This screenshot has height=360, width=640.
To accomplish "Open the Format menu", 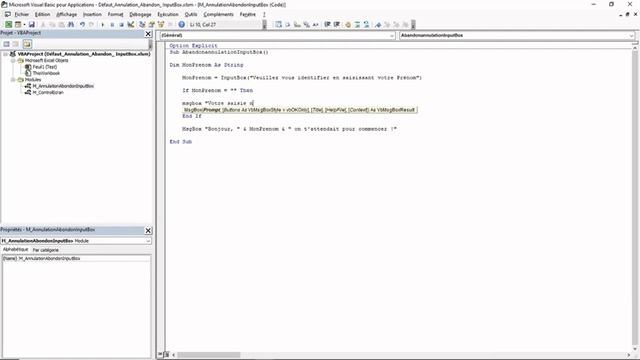I will pos(116,14).
